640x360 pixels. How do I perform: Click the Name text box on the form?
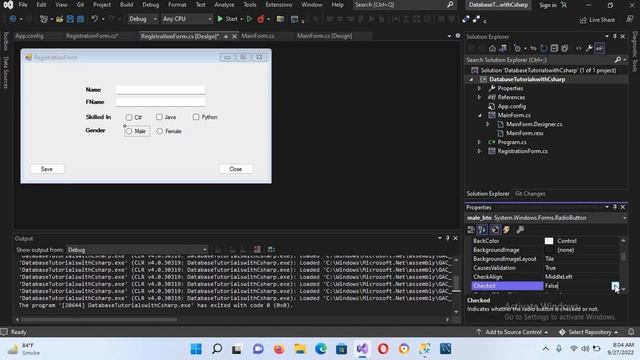(160, 90)
